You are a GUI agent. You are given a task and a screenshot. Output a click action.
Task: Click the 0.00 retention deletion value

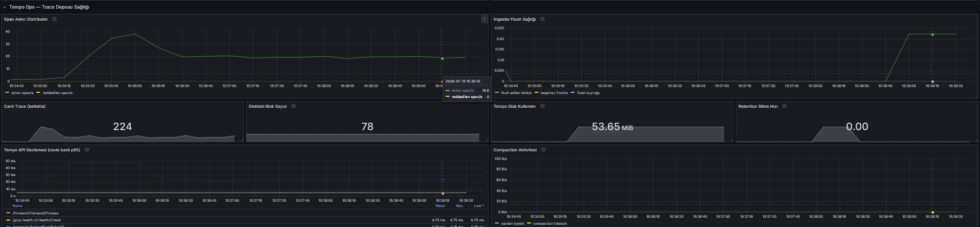pyautogui.click(x=857, y=127)
